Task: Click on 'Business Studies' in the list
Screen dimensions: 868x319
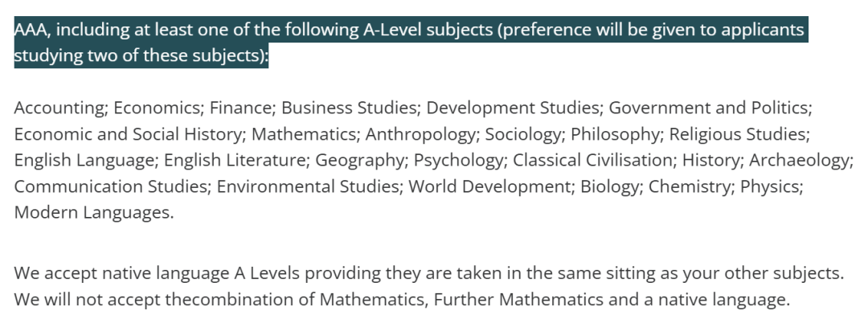Action: click(349, 108)
